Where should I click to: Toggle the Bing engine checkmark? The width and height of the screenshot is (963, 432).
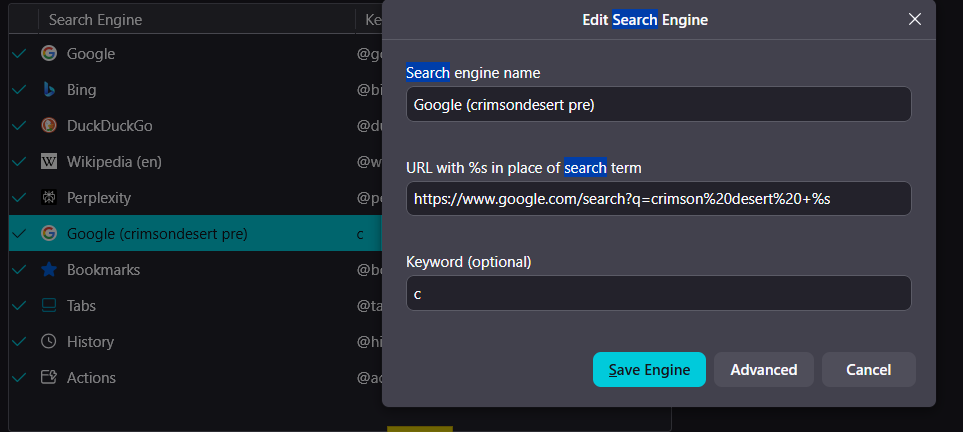point(19,90)
